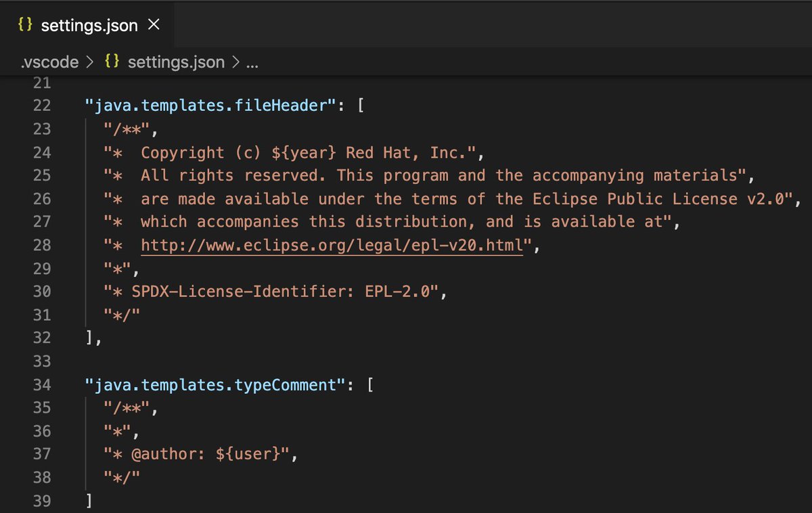The height and width of the screenshot is (513, 812).
Task: Open .vscode folder in breadcrumb
Action: (x=49, y=63)
